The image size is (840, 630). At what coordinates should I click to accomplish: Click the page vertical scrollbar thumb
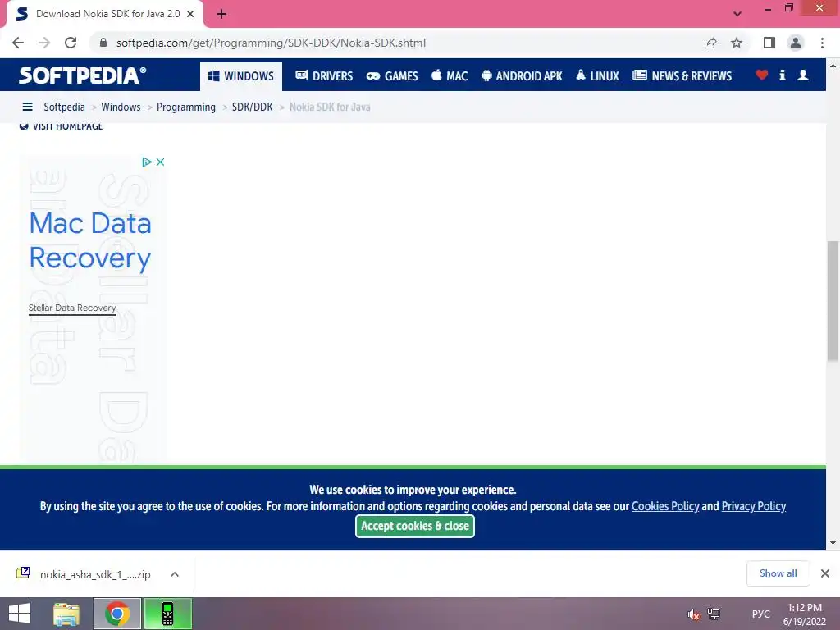pyautogui.click(x=833, y=301)
